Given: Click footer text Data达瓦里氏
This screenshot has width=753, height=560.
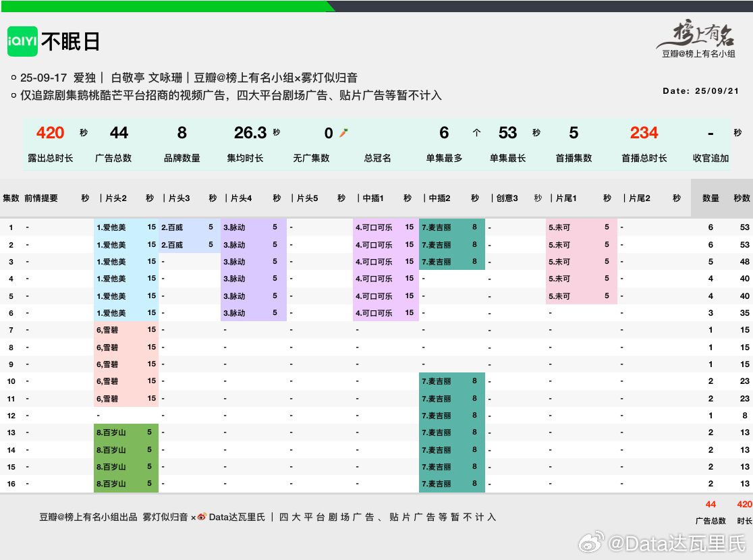Looking at the screenshot, I should tap(237, 517).
